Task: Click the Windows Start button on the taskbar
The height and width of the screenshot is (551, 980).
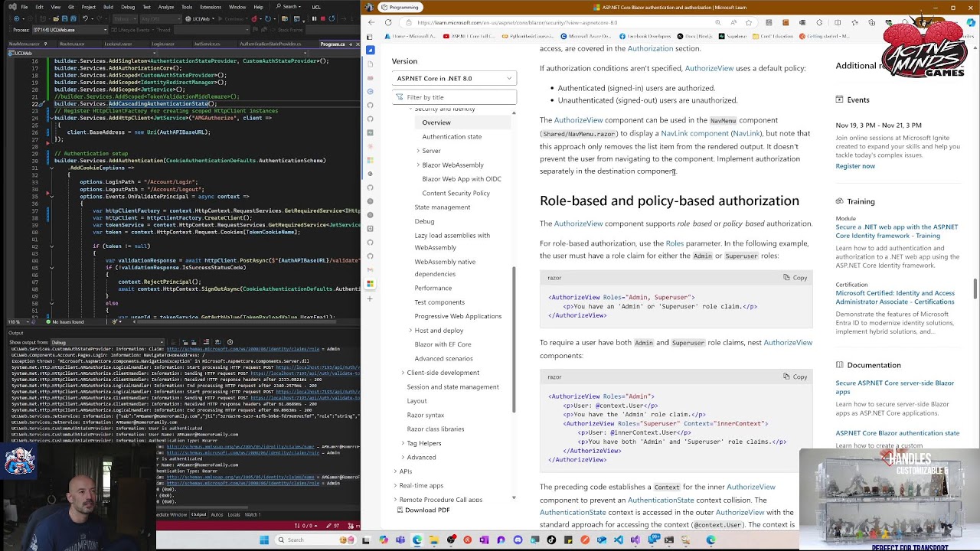Action: pos(264,540)
